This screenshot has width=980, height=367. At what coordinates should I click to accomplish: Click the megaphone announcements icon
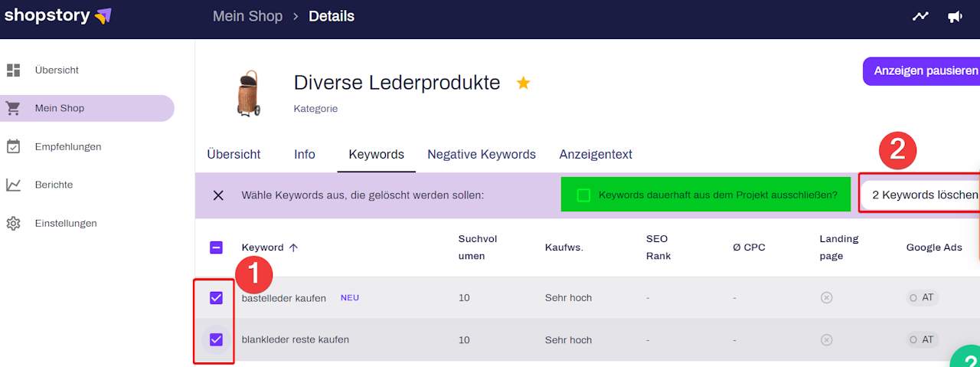(955, 16)
